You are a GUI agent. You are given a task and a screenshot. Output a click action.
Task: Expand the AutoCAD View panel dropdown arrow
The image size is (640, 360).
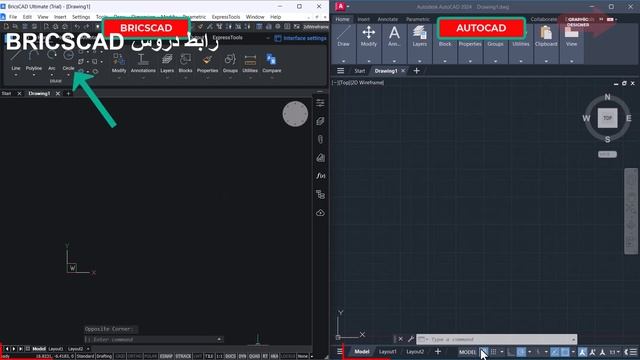point(571,61)
